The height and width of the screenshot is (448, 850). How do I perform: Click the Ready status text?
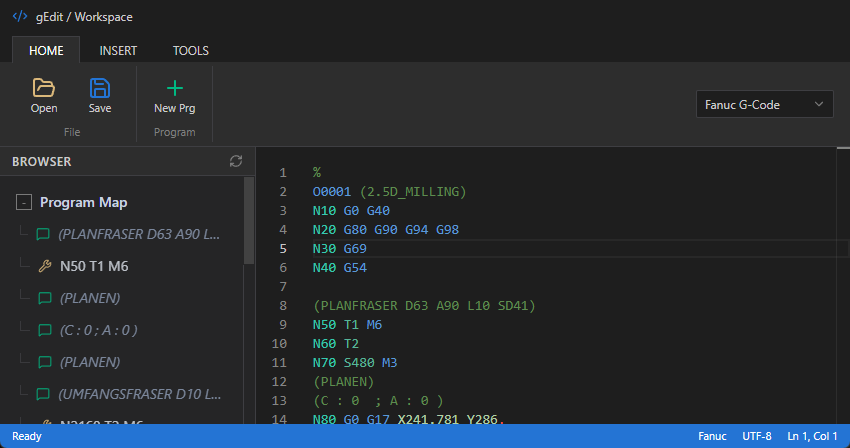pyautogui.click(x=27, y=436)
